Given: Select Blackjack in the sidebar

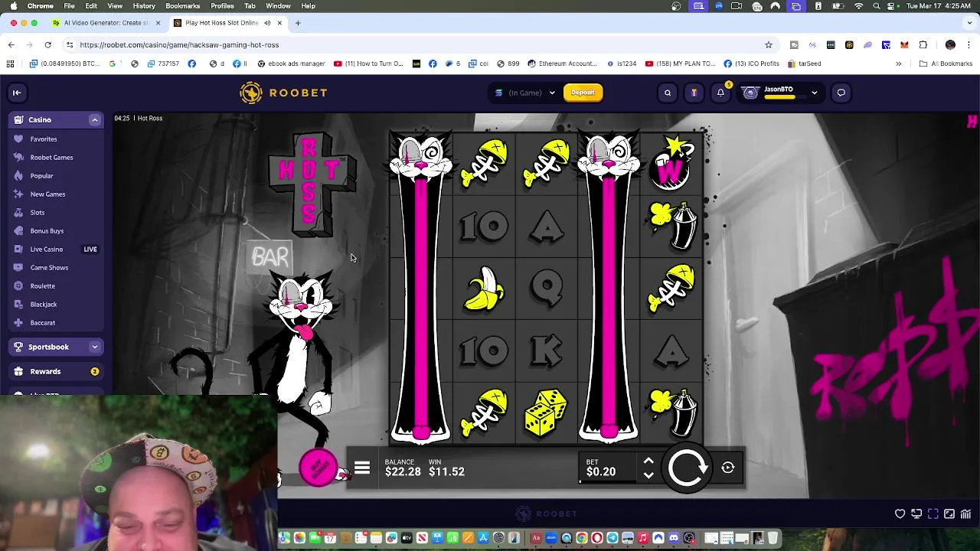Looking at the screenshot, I should point(44,305).
